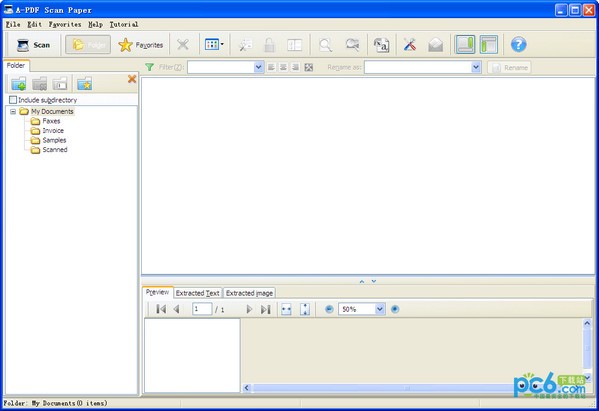Switch to the Preview tab

157,292
